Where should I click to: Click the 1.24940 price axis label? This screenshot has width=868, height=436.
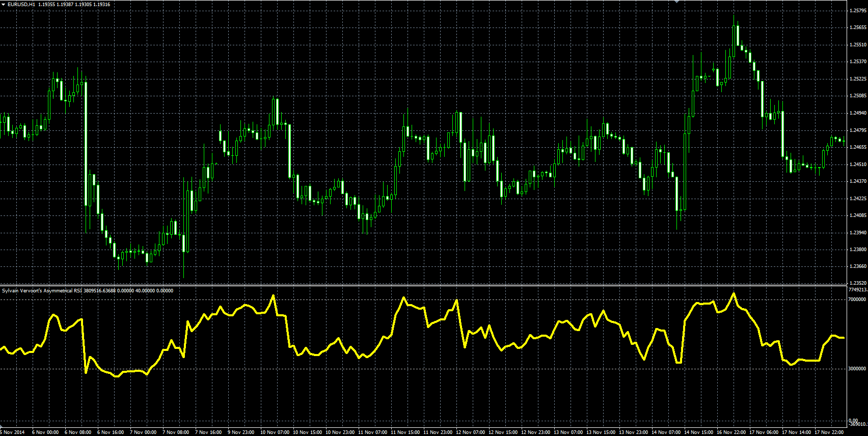click(x=858, y=113)
